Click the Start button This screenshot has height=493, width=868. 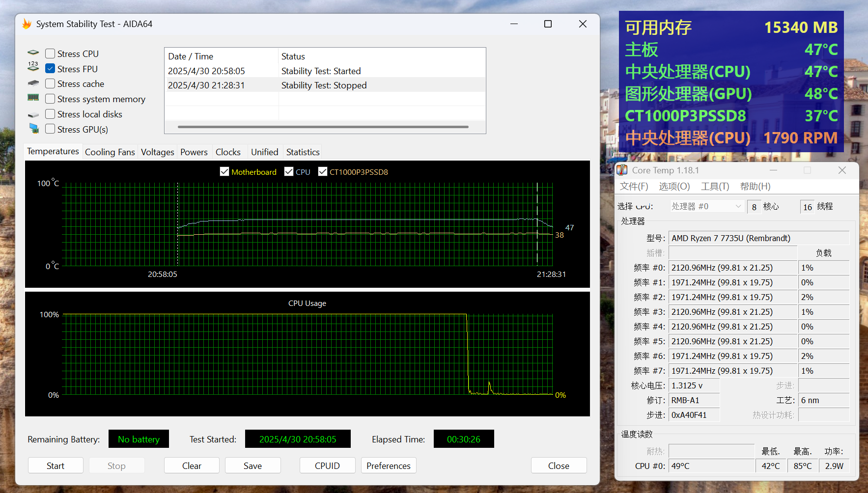[x=56, y=466]
